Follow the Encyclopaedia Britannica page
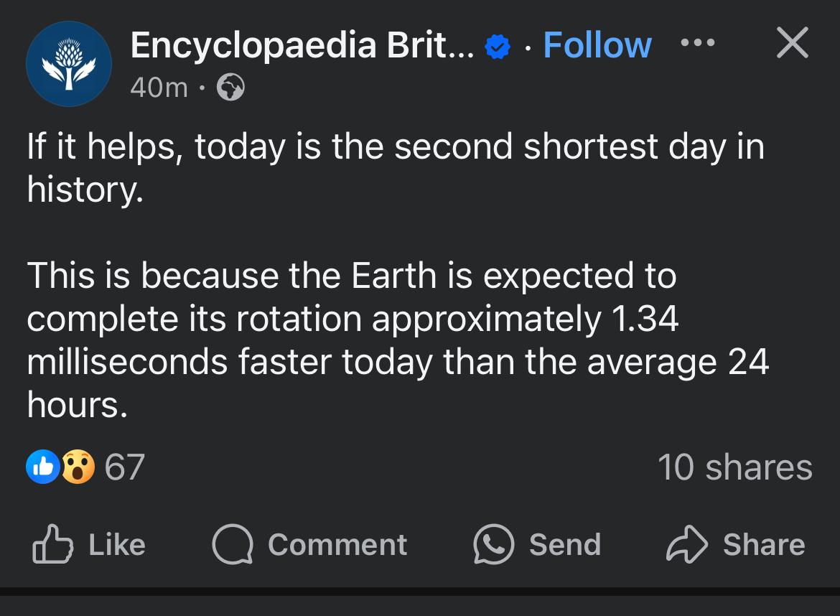The height and width of the screenshot is (616, 840). (x=597, y=45)
